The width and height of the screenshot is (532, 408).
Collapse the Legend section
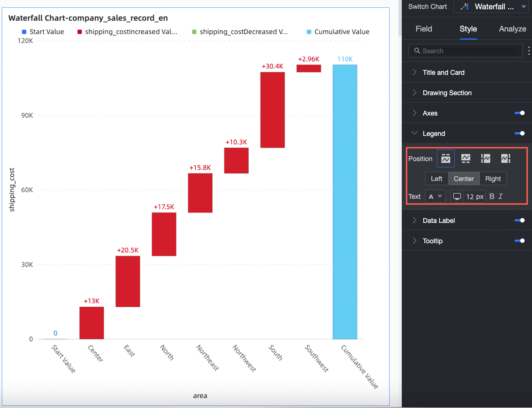414,133
